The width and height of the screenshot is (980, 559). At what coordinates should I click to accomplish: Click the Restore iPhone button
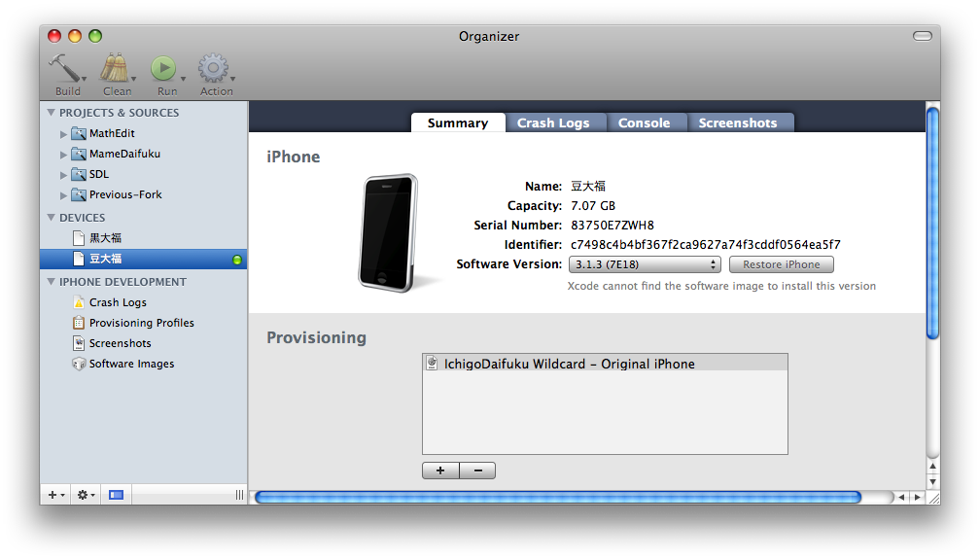[x=781, y=264]
